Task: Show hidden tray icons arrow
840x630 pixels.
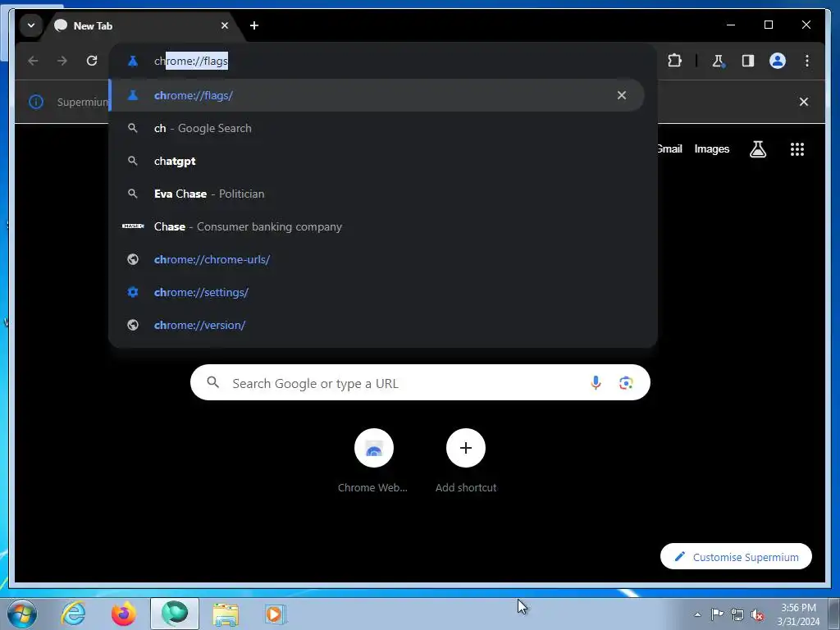Action: coord(697,614)
